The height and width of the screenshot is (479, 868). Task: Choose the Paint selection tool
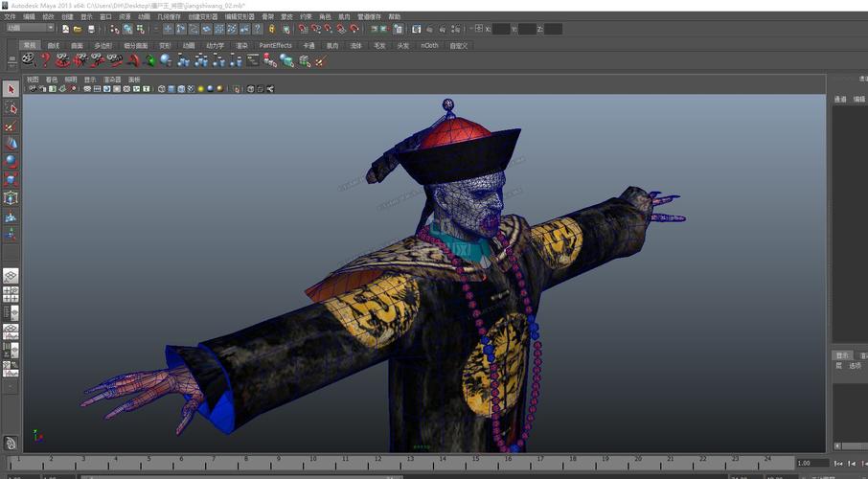point(11,125)
